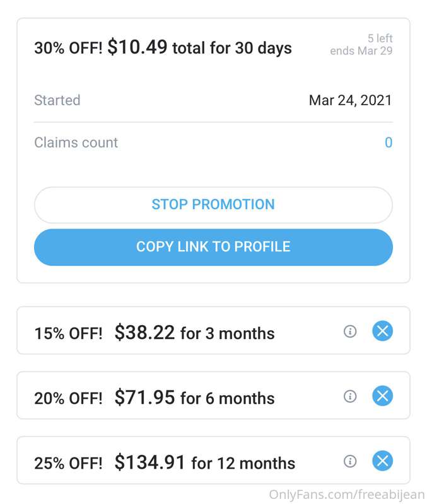Click the 25% OFF! discount text
427x504 pixels.
68,464
